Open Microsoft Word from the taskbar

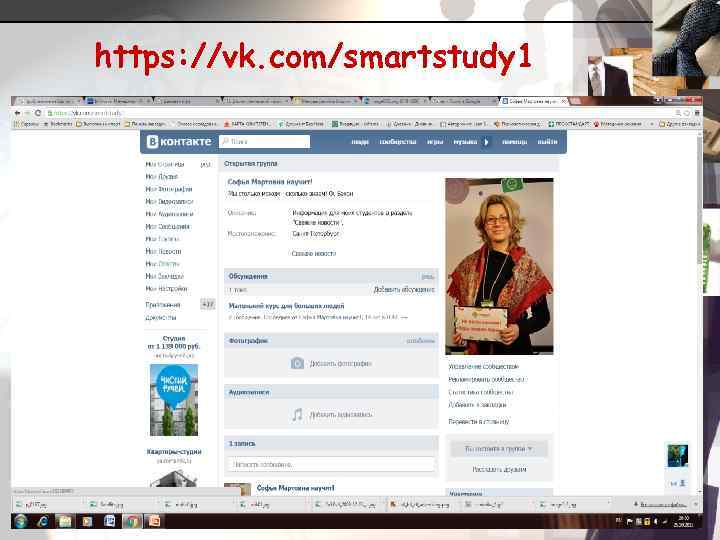(x=109, y=521)
